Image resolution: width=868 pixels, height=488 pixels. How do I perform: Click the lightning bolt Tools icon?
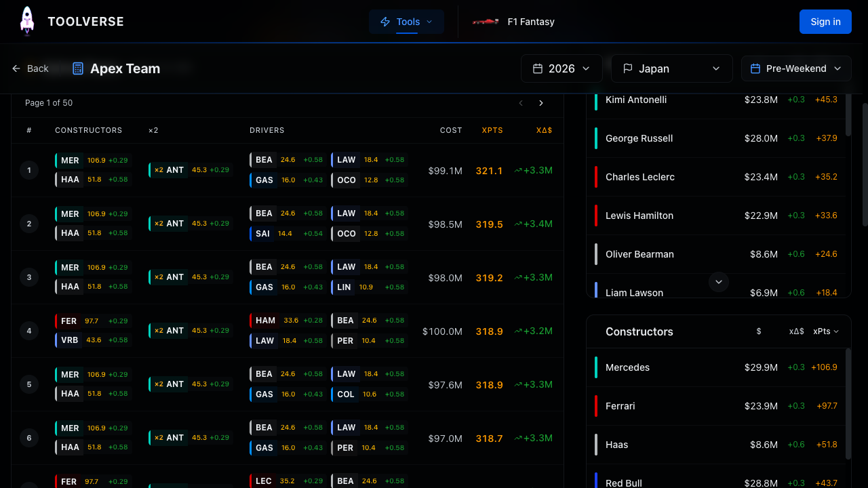385,22
